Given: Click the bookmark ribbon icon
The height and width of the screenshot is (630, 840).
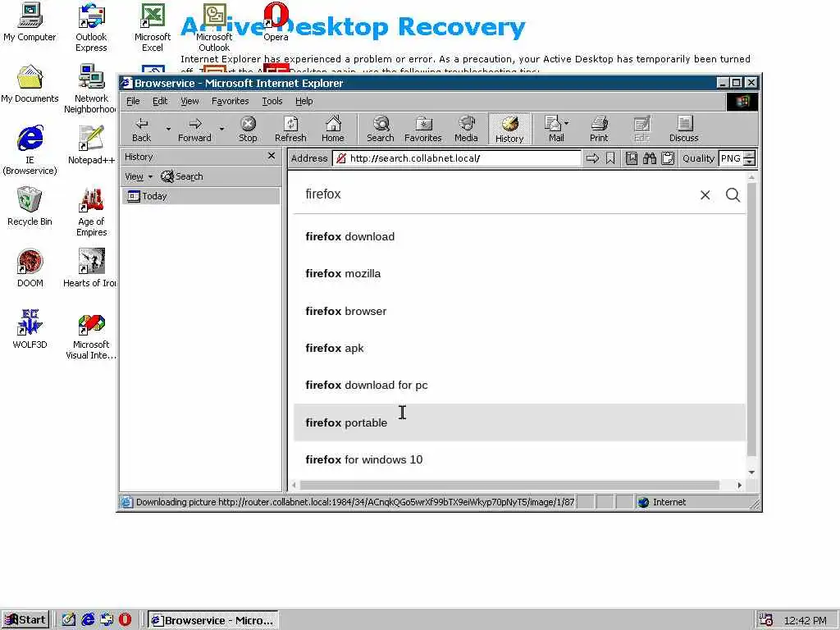Looking at the screenshot, I should pyautogui.click(x=610, y=158).
